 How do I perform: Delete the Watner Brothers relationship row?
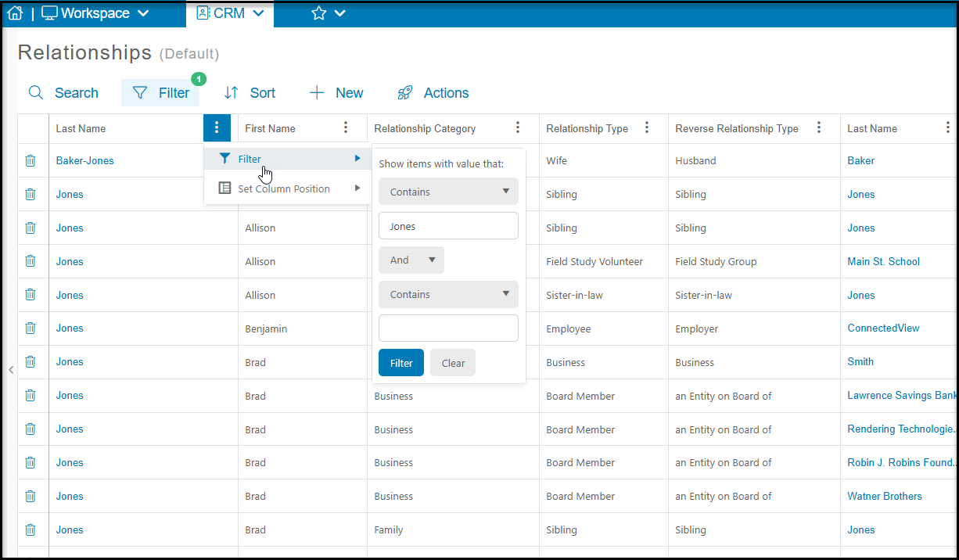pyautogui.click(x=30, y=496)
